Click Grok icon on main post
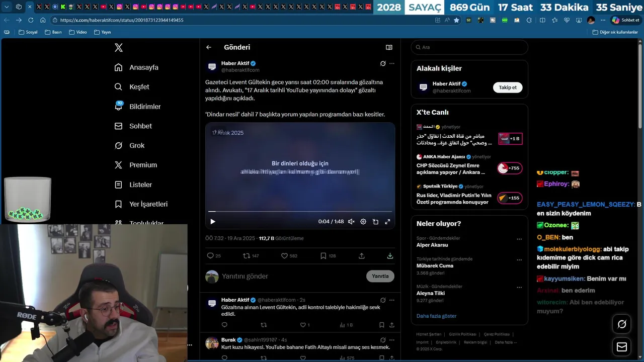This screenshot has width=644, height=362. (383, 63)
